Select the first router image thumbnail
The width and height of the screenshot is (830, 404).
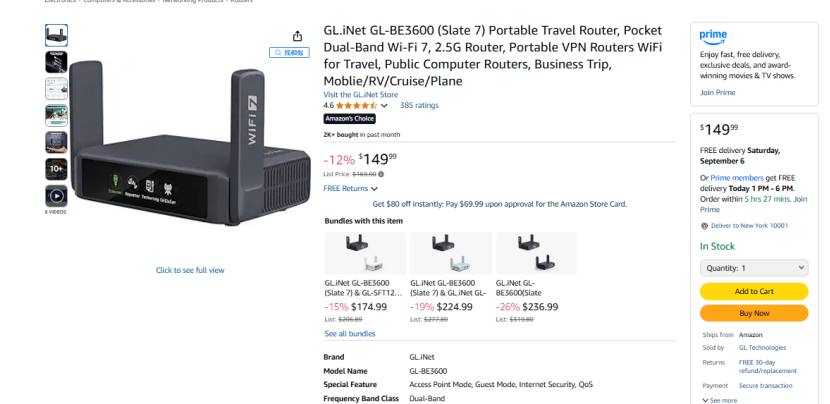[x=56, y=35]
